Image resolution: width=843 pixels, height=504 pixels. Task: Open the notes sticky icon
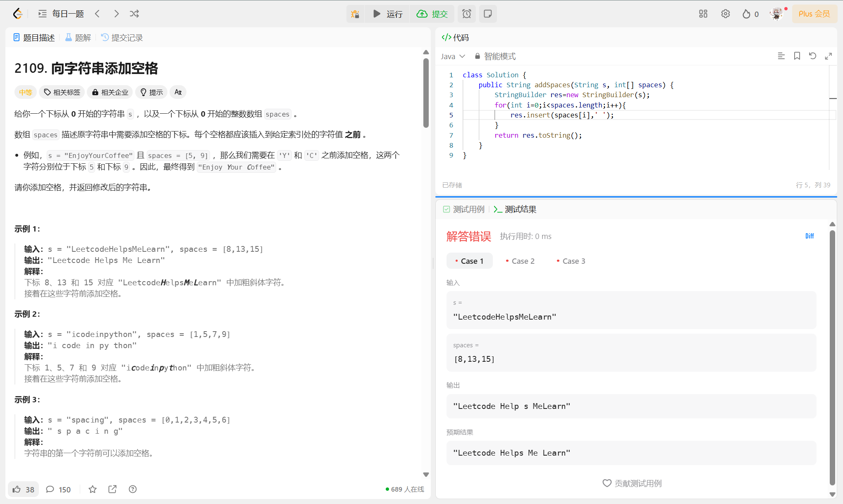(x=488, y=14)
